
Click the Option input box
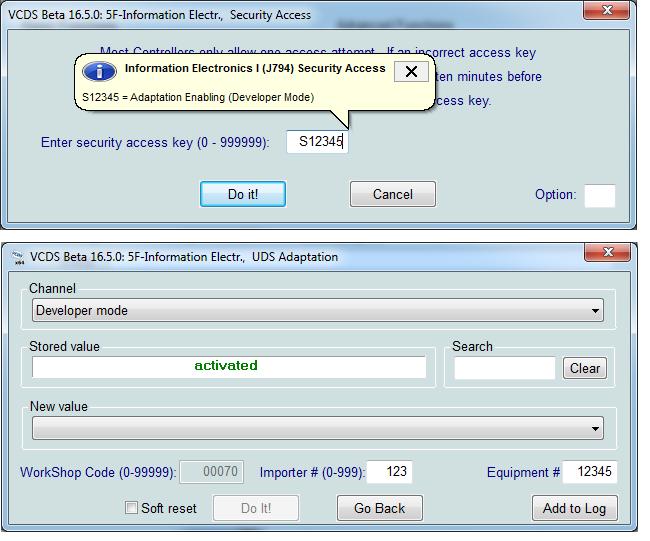(x=599, y=196)
